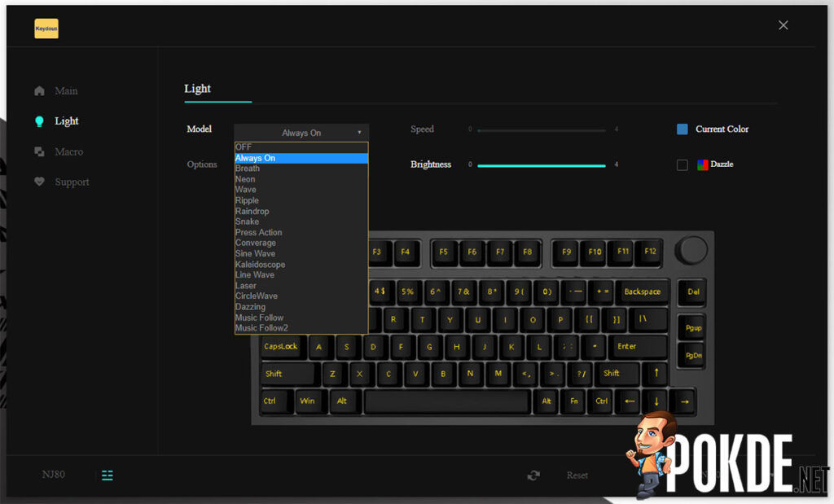Screen dimensions: 834x504
Task: Click the up arrow key on preview
Action: tap(656, 374)
